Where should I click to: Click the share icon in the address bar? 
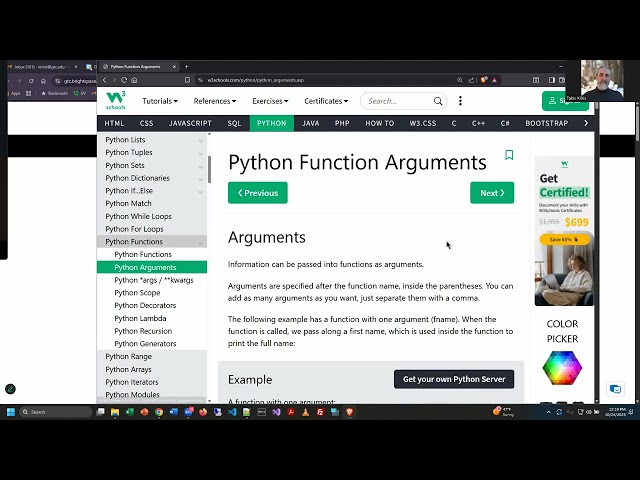click(x=471, y=80)
